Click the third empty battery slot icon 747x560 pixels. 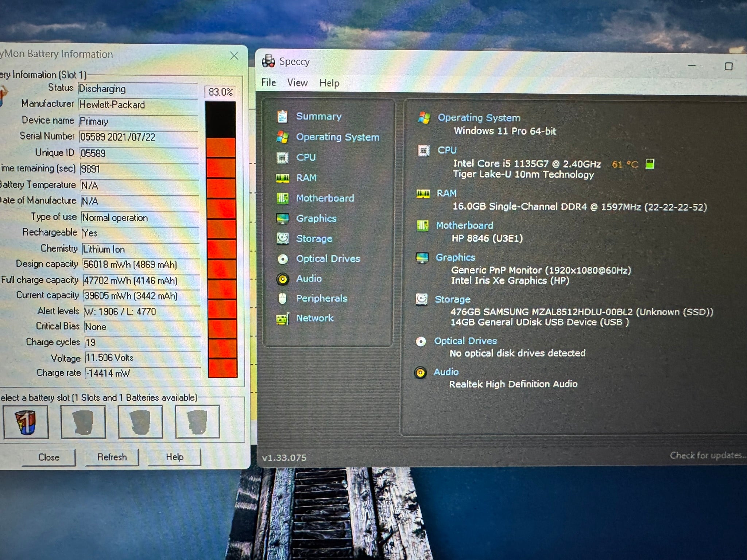140,422
